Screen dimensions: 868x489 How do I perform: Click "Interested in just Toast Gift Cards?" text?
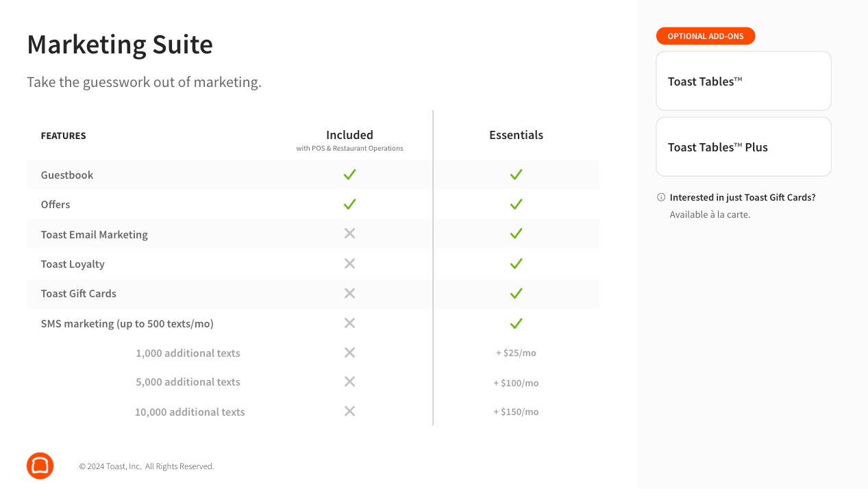tap(743, 197)
